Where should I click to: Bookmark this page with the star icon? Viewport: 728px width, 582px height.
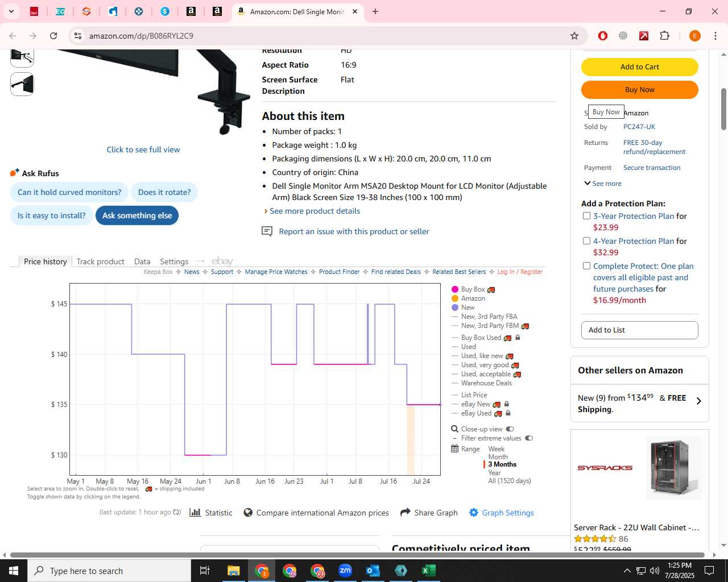[574, 36]
